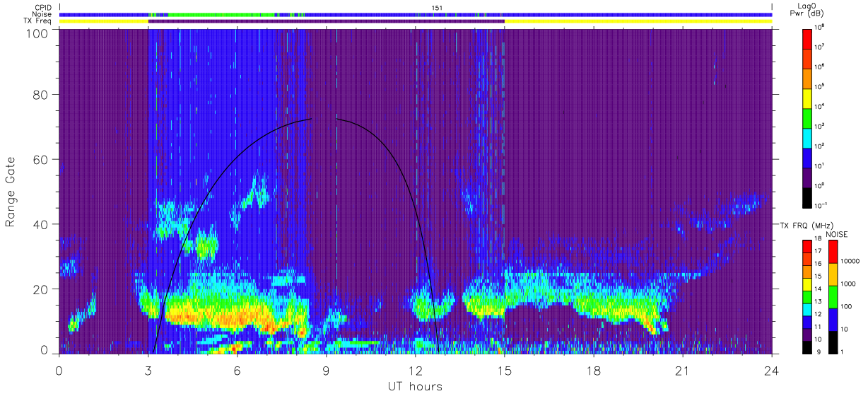Click tick label 24 on the UT hours axis
Screen dimensions: 868x401
click(x=771, y=371)
